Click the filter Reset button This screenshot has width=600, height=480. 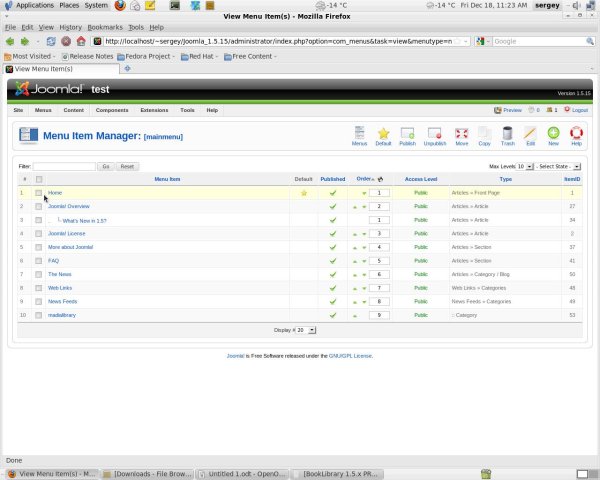point(127,167)
